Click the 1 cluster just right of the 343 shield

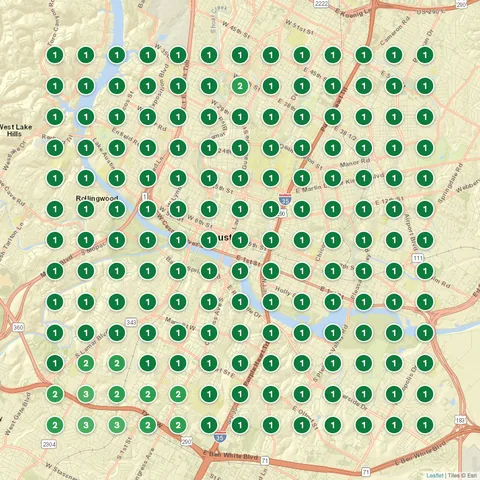(147, 333)
